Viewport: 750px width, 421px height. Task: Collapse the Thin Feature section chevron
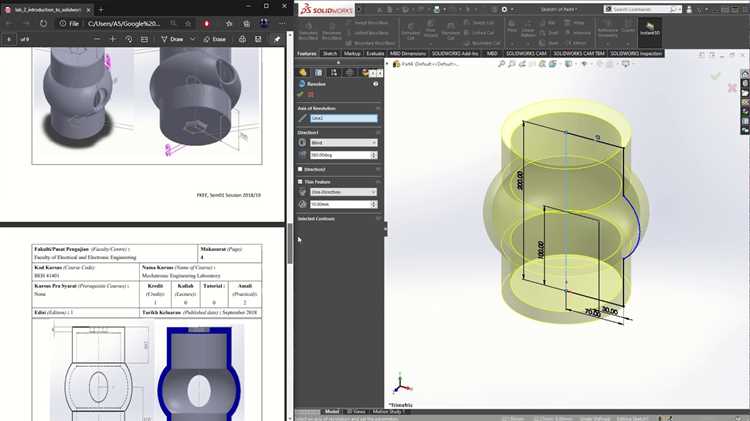[x=378, y=182]
